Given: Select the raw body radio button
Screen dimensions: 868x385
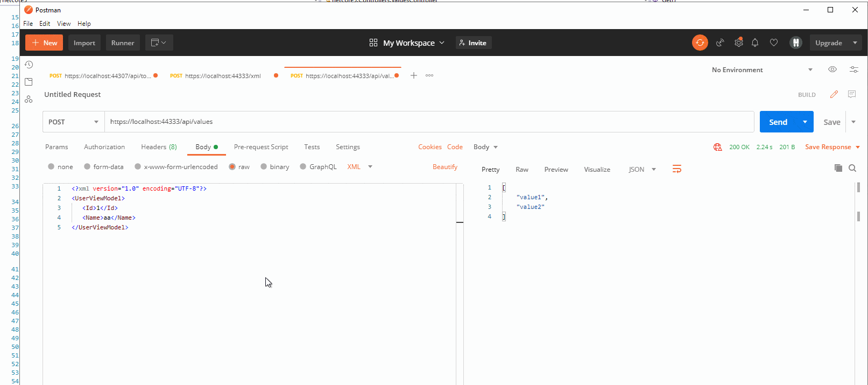Looking at the screenshot, I should pos(232,166).
